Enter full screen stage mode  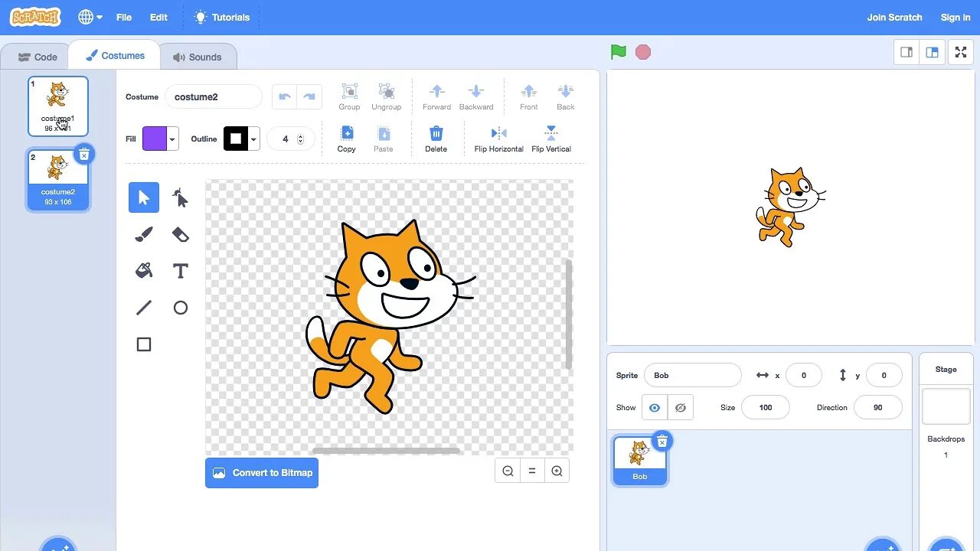(x=961, y=52)
